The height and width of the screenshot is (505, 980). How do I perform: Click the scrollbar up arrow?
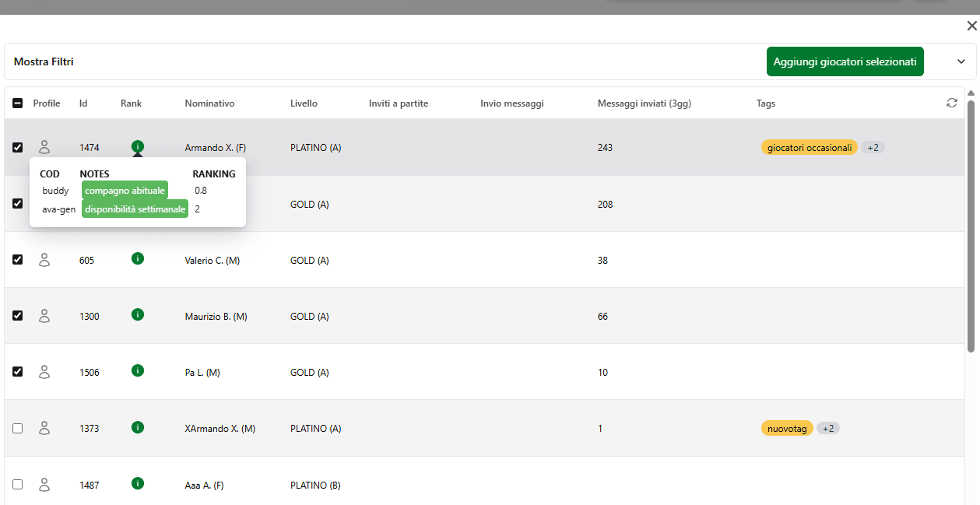click(971, 93)
